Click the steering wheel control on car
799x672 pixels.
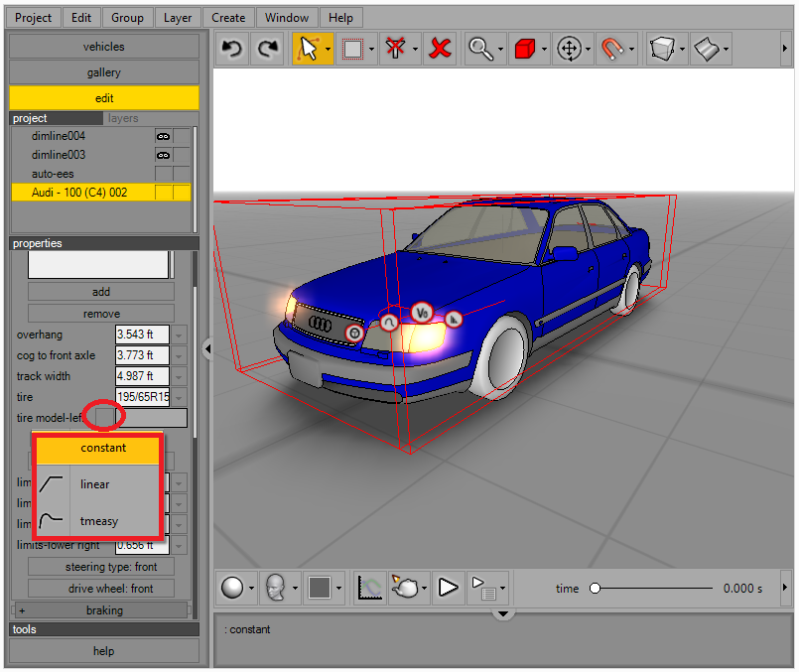point(354,334)
